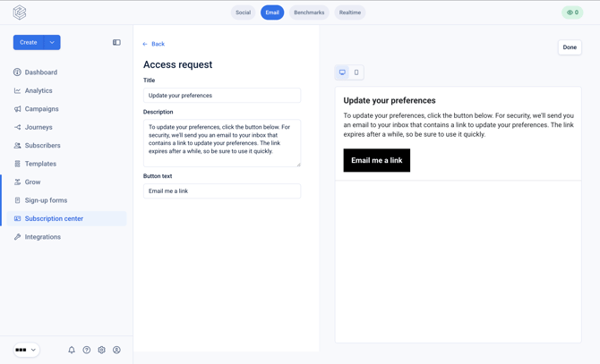Viewport: 600px width, 364px height.
Task: Click the eye counter badge at top right
Action: click(x=572, y=13)
